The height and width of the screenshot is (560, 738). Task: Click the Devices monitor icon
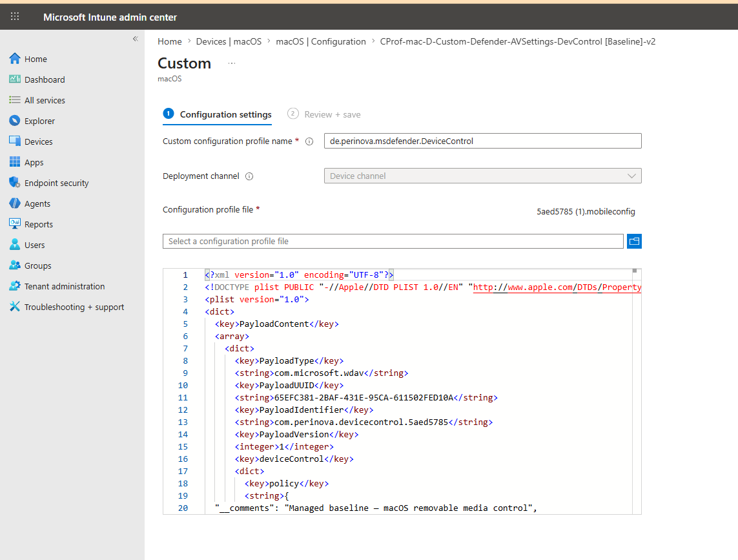coord(15,141)
